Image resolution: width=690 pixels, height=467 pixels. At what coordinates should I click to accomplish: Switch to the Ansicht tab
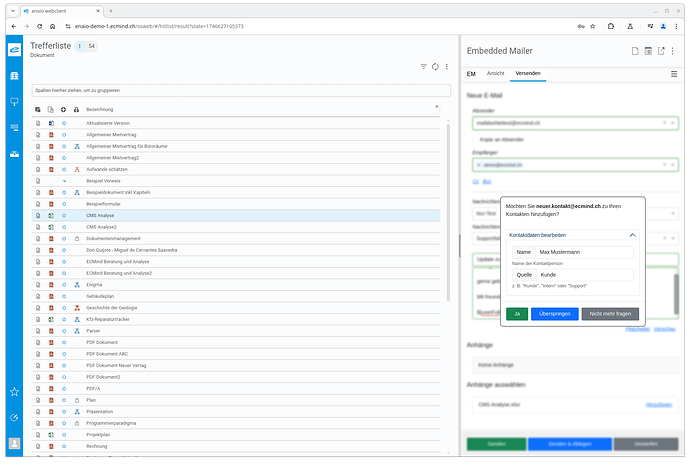click(495, 74)
